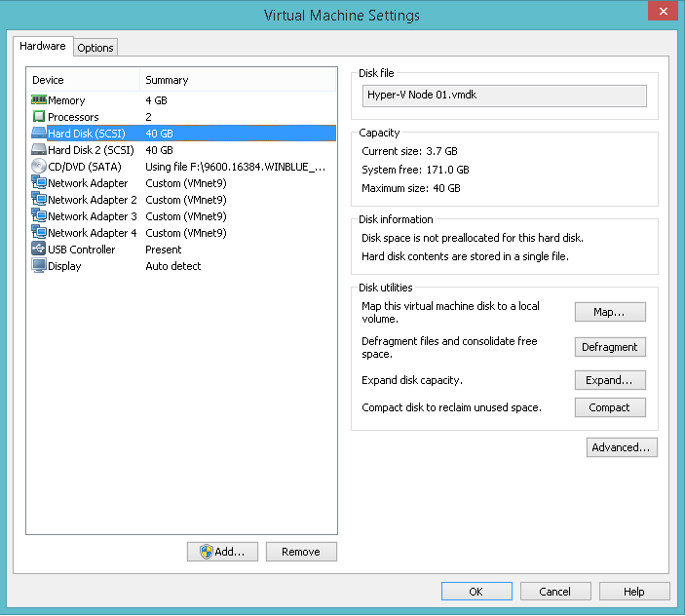Click the Defragment button
Viewport: 685px width, 616px height.
(610, 347)
